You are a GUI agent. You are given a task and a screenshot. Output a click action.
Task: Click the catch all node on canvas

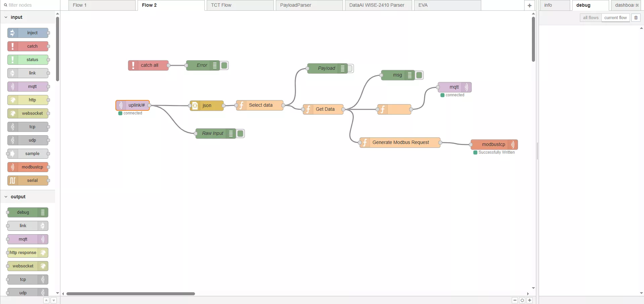(148, 65)
